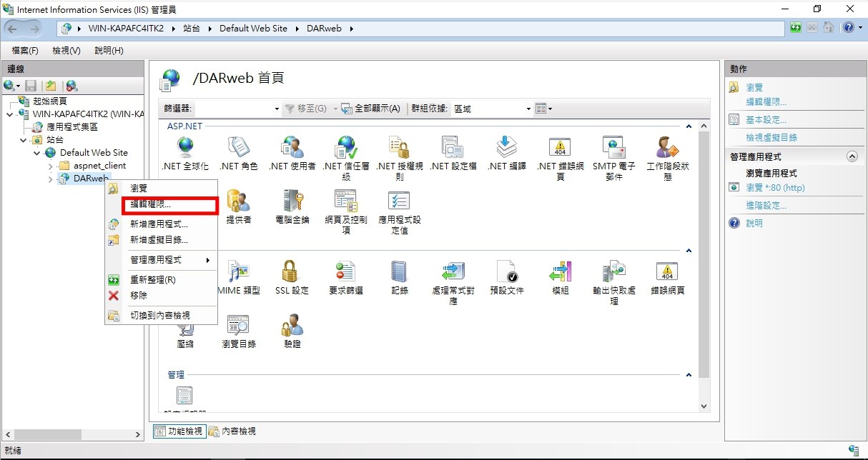Viewport: 868px width, 460px height.
Task: Open the 管理應用程式 submenu in context menu
Action: click(x=161, y=260)
